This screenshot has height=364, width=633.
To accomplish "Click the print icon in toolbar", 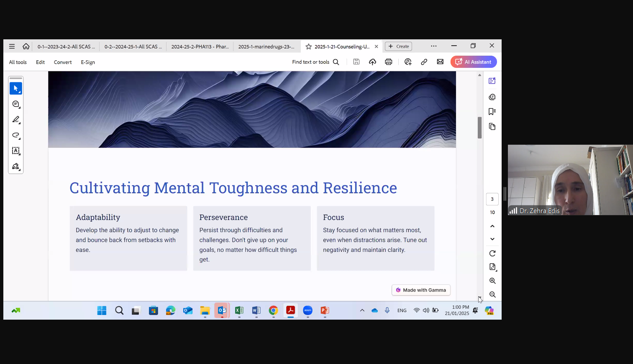I will (x=388, y=62).
